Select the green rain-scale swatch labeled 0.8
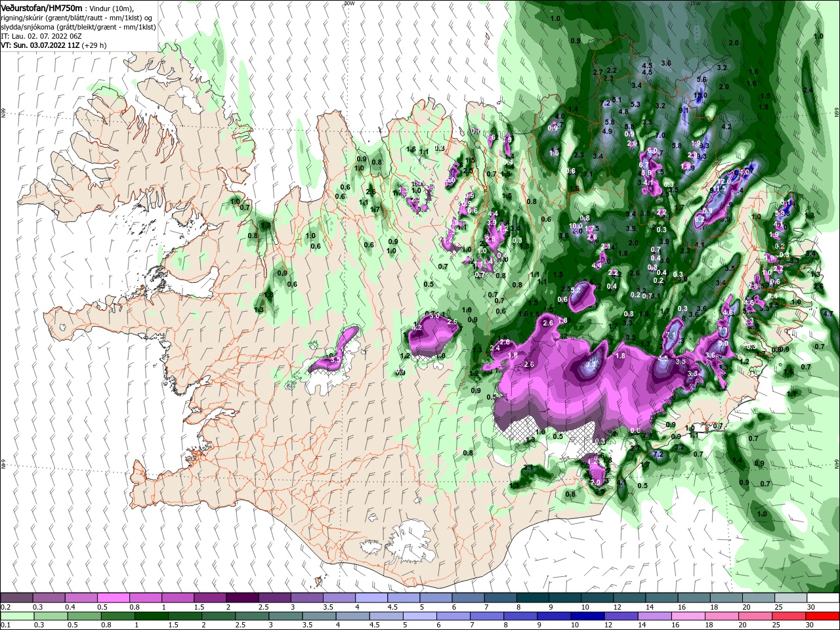This screenshot has width=840, height=630. [x=117, y=616]
